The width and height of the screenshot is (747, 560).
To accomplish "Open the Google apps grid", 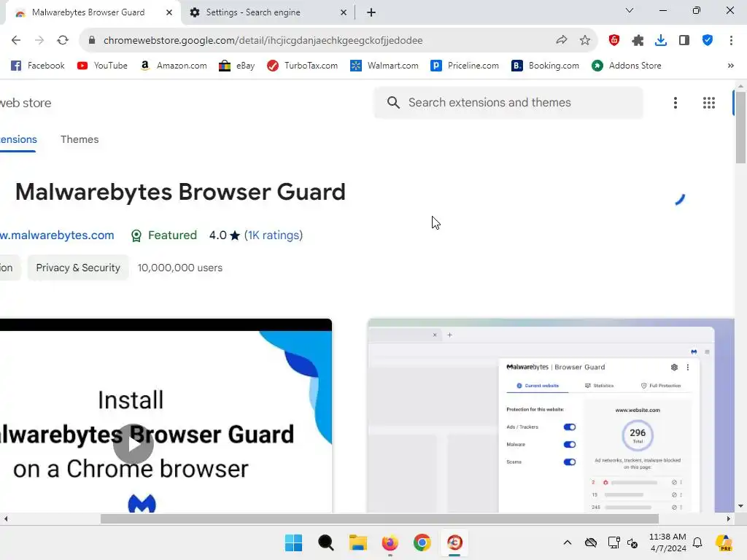I will [709, 103].
